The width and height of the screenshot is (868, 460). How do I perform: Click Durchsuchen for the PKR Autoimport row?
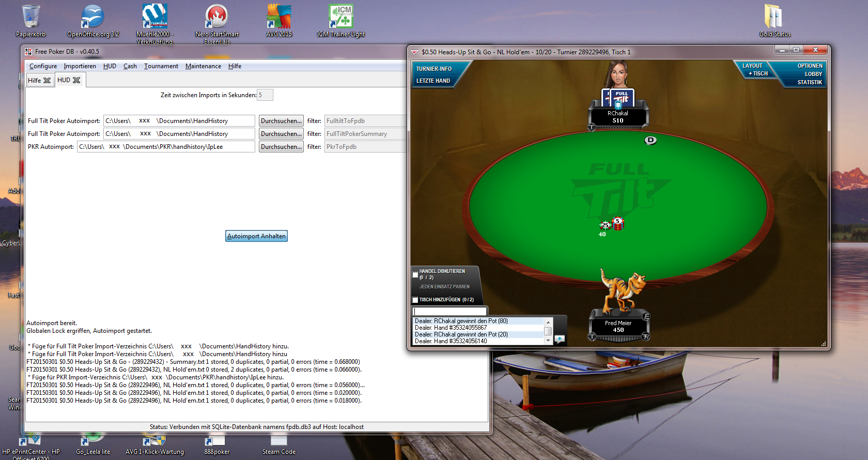coord(281,147)
